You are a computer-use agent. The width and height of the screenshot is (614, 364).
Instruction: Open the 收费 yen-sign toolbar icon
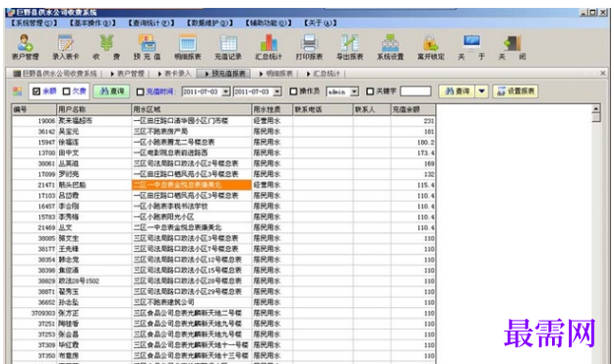[106, 47]
